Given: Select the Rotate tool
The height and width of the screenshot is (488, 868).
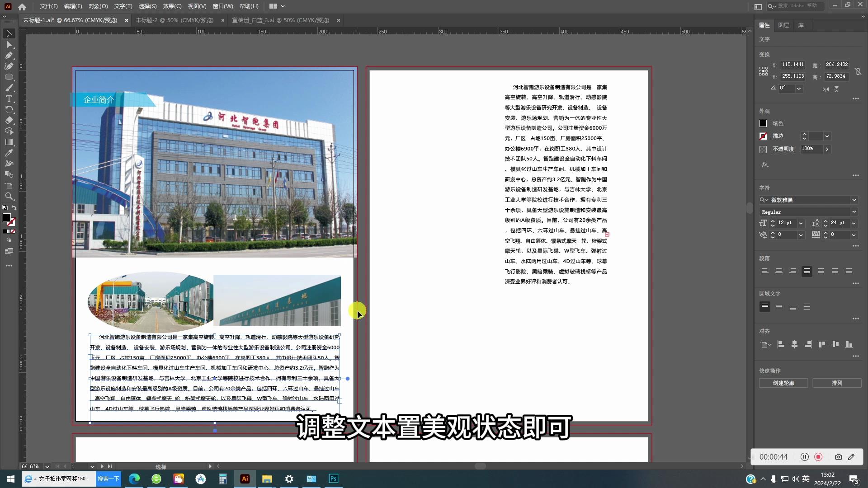Looking at the screenshot, I should [x=9, y=110].
